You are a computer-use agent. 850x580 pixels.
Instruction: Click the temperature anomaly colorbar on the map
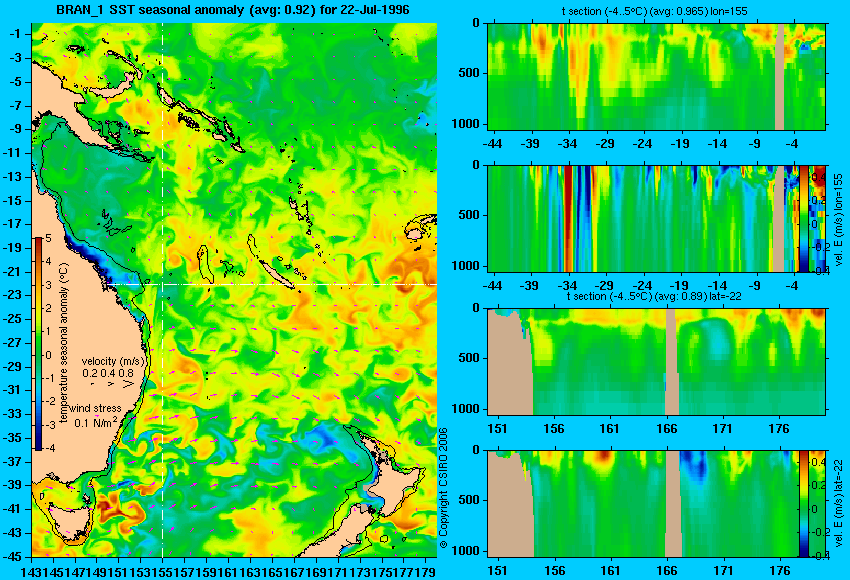(x=39, y=344)
